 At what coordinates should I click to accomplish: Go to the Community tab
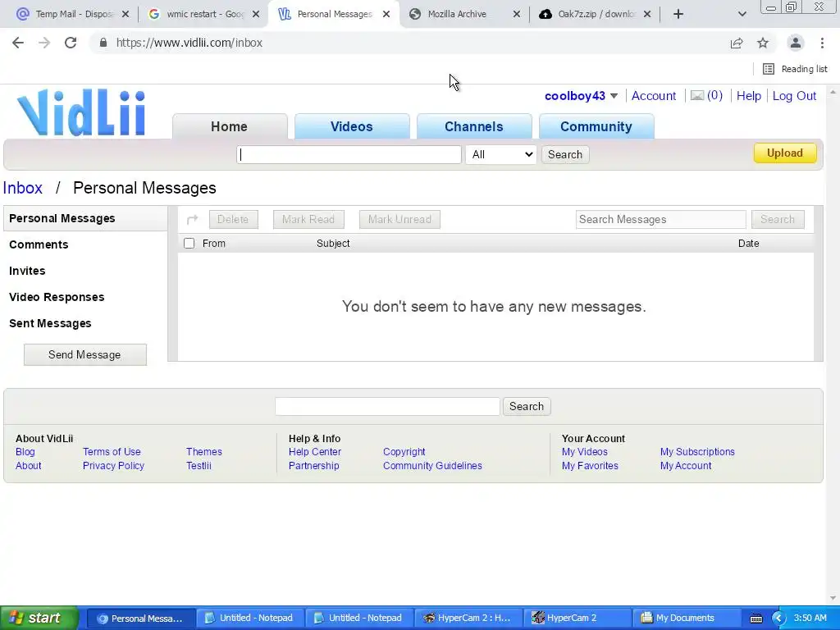[596, 126]
